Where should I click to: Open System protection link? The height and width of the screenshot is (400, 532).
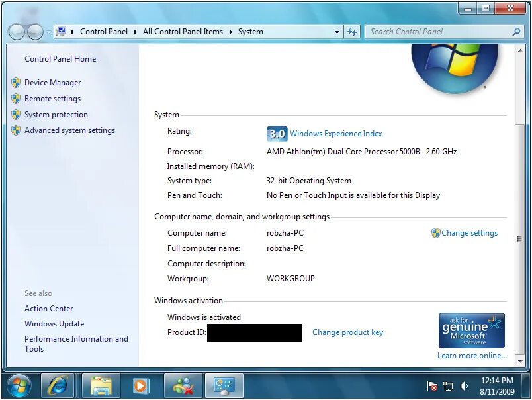tap(56, 115)
